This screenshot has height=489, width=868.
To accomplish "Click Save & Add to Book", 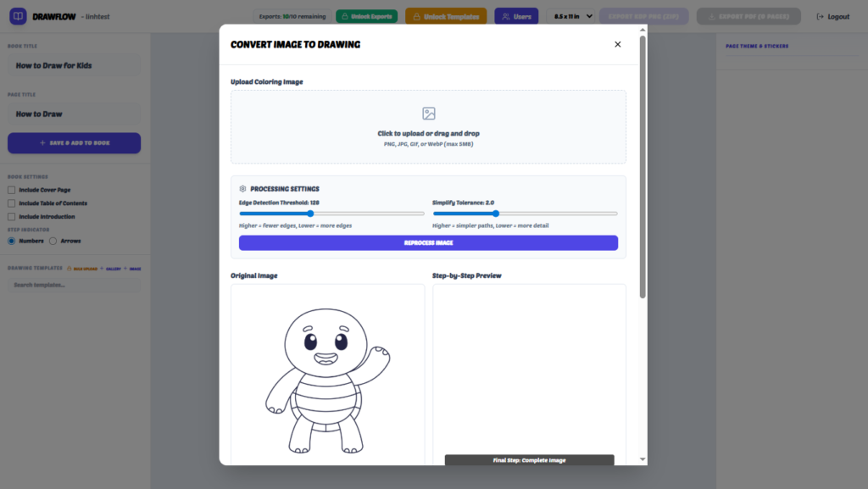I will coord(73,142).
